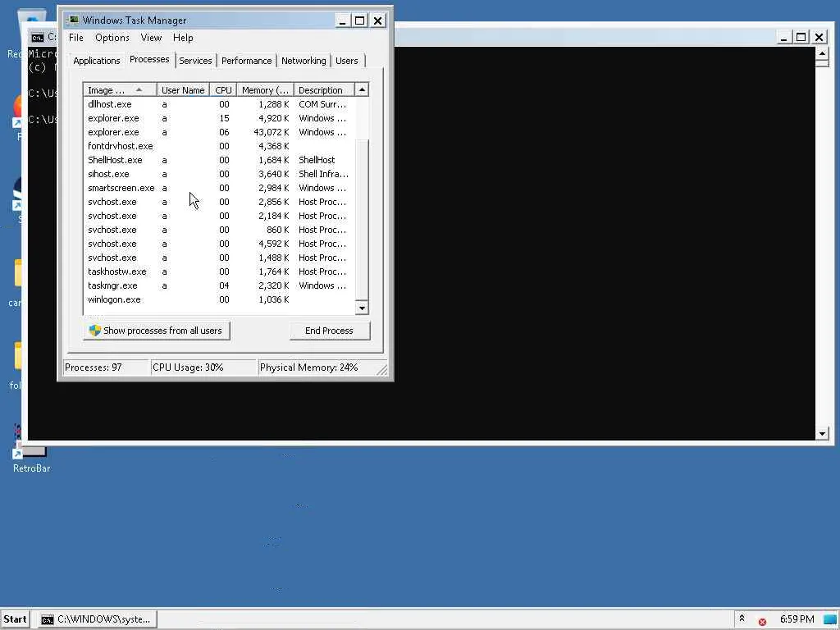Open the Help menu

[x=183, y=38]
